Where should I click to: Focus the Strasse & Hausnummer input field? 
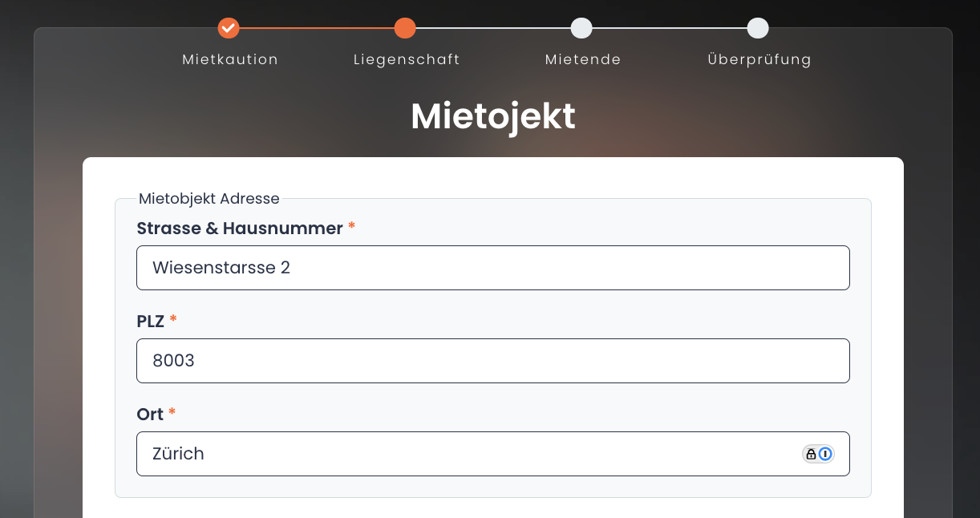click(492, 268)
